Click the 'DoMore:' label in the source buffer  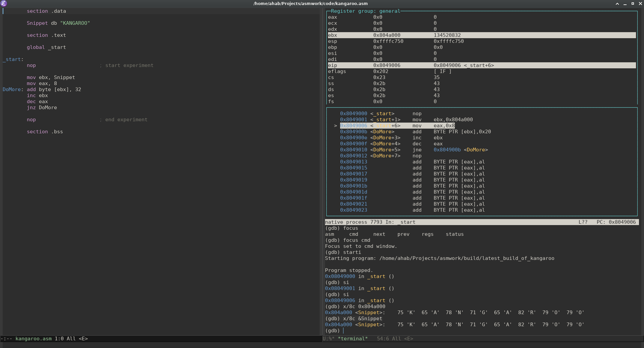[x=13, y=89]
